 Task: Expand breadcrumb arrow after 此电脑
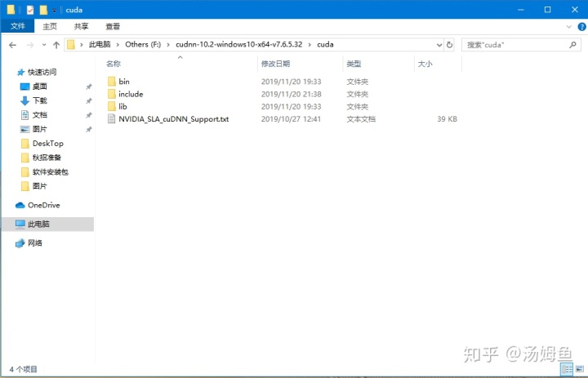(118, 45)
